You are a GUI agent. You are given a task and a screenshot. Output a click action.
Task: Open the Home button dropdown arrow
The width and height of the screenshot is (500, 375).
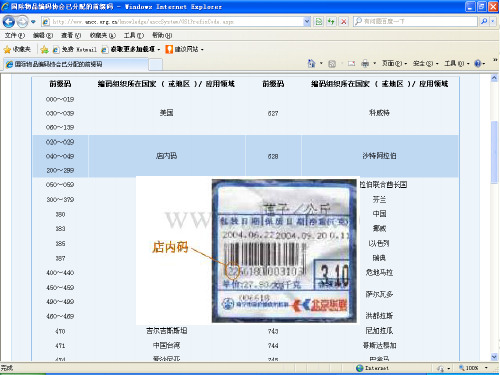point(321,63)
